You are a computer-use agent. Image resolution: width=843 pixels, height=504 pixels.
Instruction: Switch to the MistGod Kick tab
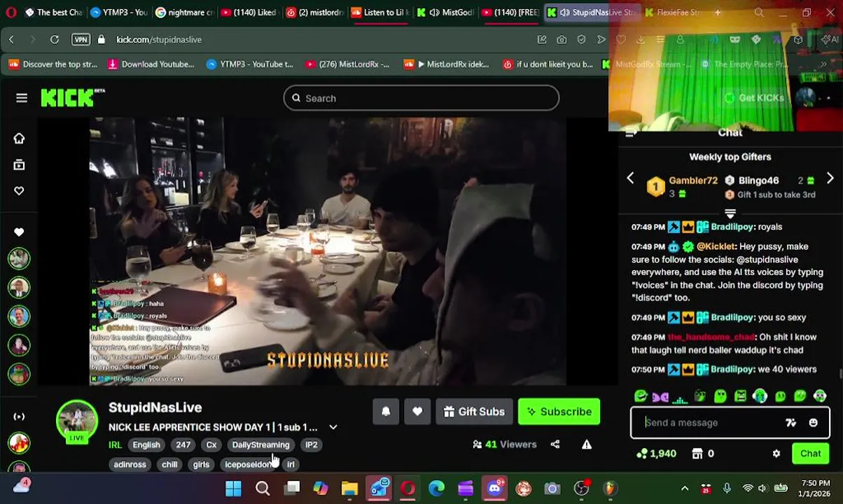(x=444, y=13)
